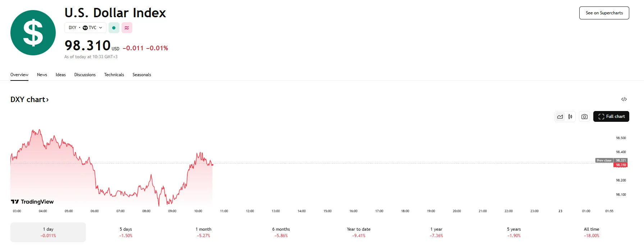Switch to the Technicals tab
The height and width of the screenshot is (249, 644).
click(x=114, y=75)
